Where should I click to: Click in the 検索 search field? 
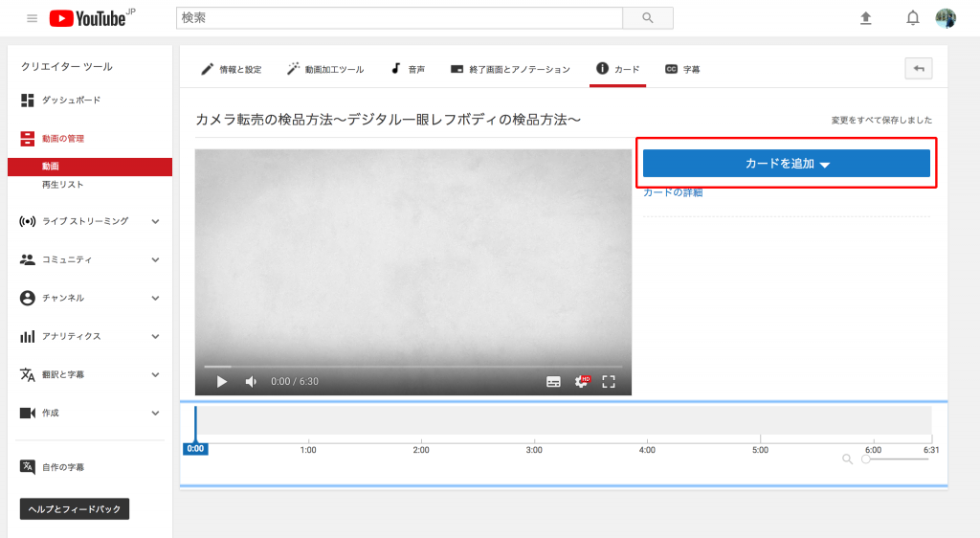pyautogui.click(x=399, y=18)
